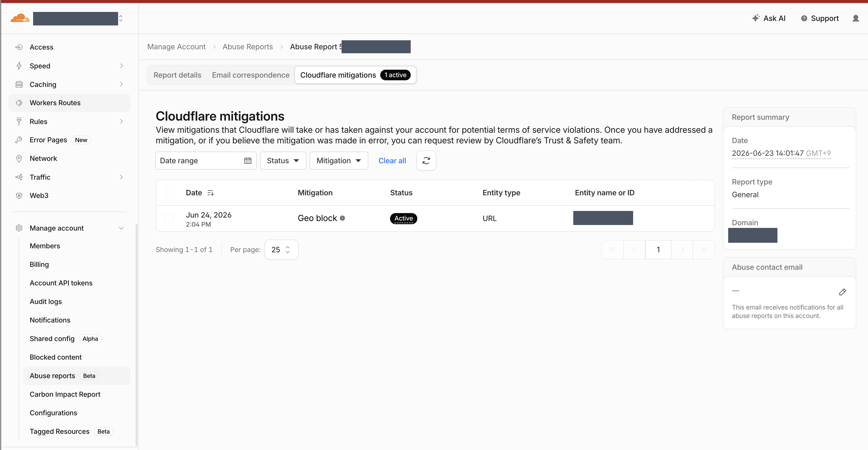Expand the Speed menu chevron

coord(121,65)
